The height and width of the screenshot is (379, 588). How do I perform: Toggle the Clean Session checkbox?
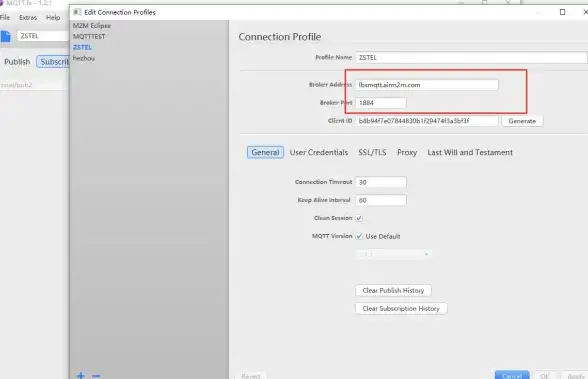(359, 218)
